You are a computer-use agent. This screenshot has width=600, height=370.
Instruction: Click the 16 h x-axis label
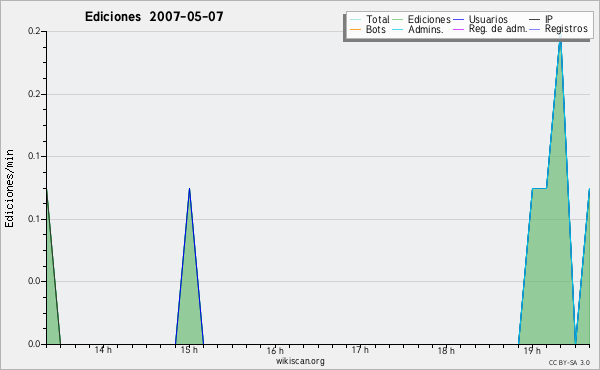pos(275,350)
